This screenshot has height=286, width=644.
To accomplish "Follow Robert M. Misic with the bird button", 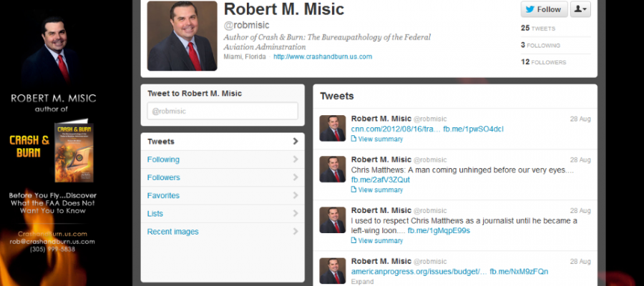I will pyautogui.click(x=545, y=9).
